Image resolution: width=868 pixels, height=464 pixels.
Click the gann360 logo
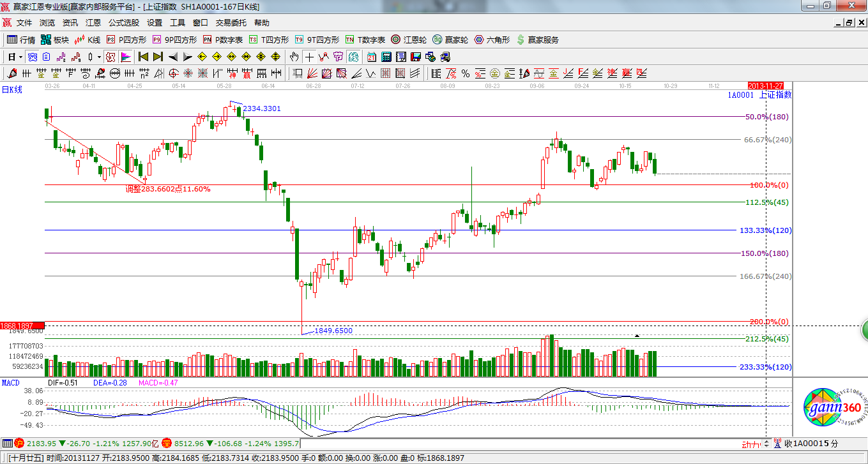(x=831, y=407)
